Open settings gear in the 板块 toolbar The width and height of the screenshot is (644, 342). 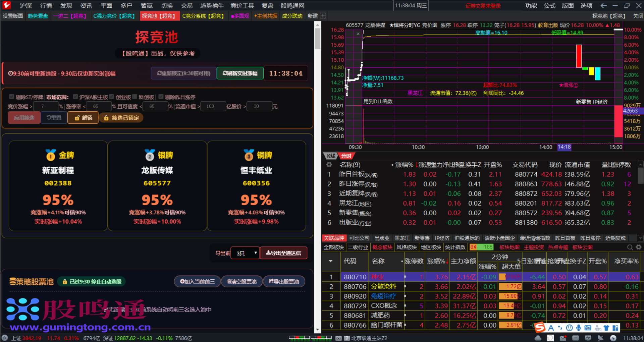(x=639, y=247)
